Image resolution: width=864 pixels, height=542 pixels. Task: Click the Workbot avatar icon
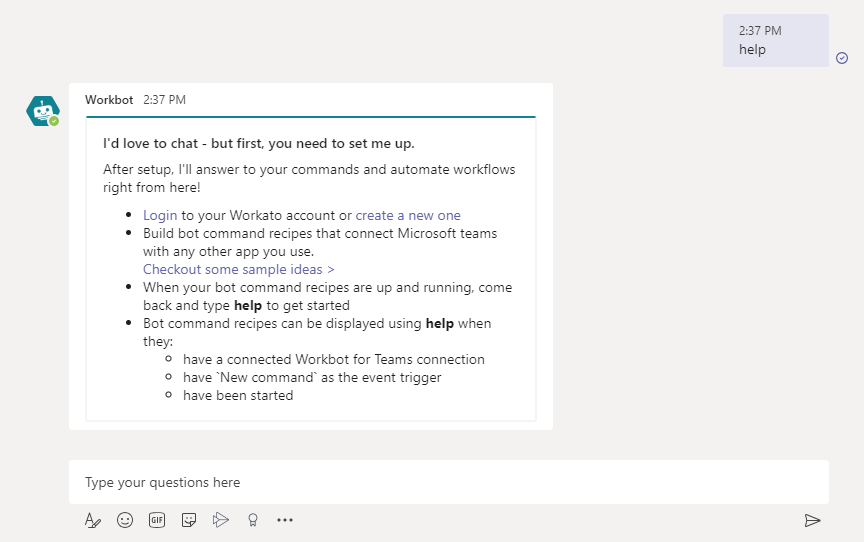point(43,111)
